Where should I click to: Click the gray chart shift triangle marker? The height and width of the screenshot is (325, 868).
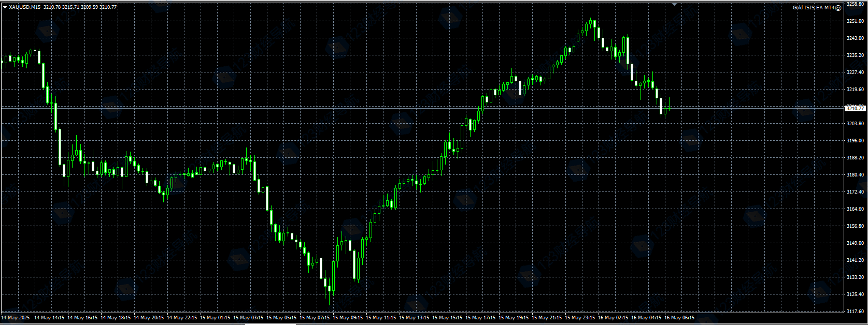tap(674, 4)
